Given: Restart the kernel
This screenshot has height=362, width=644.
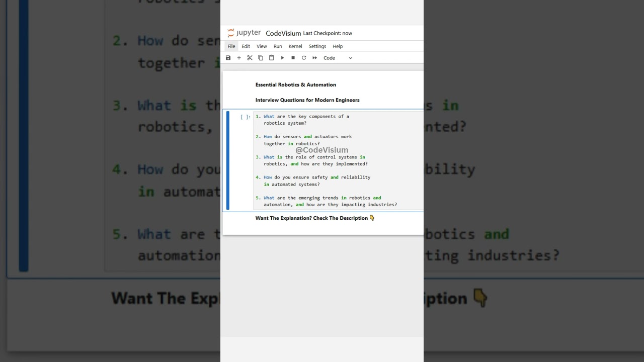Looking at the screenshot, I should point(304,58).
